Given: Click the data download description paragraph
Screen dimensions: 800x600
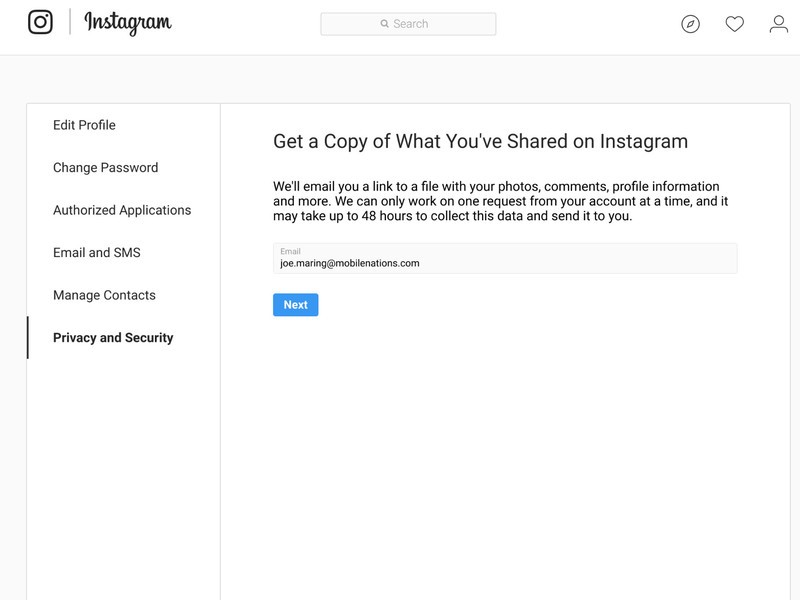Looking at the screenshot, I should [500, 201].
